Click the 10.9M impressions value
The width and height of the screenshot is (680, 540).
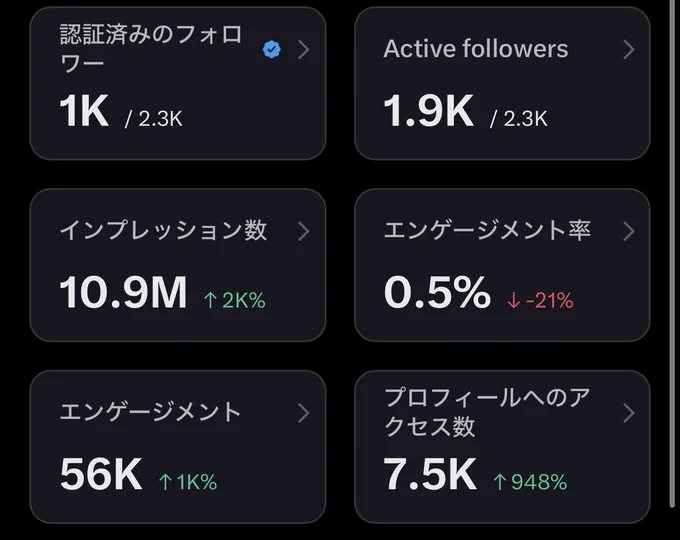(x=123, y=293)
